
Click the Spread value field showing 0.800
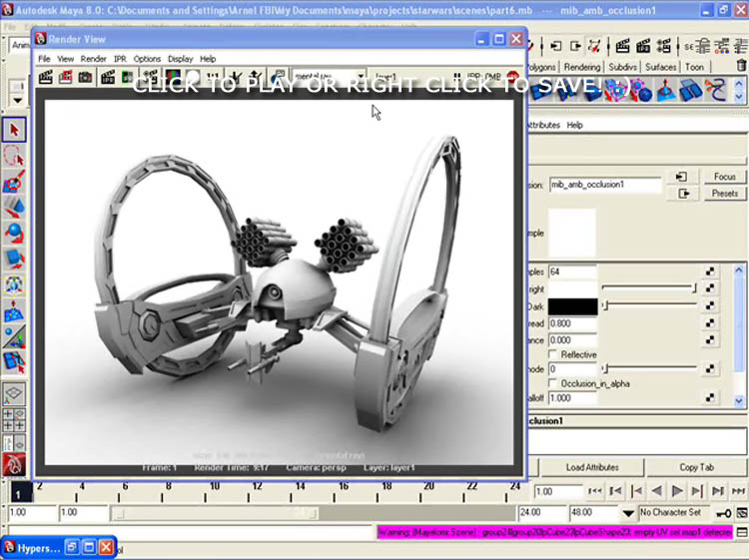click(x=572, y=323)
